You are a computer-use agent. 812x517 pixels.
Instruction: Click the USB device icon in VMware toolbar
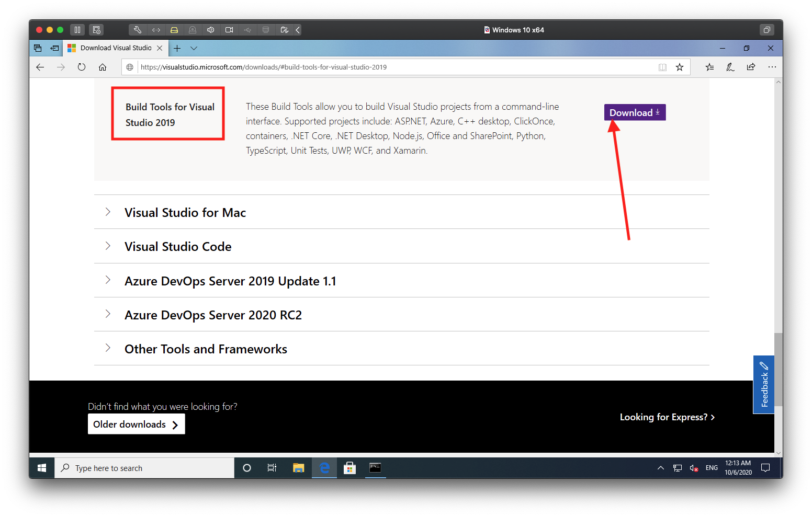(247, 30)
